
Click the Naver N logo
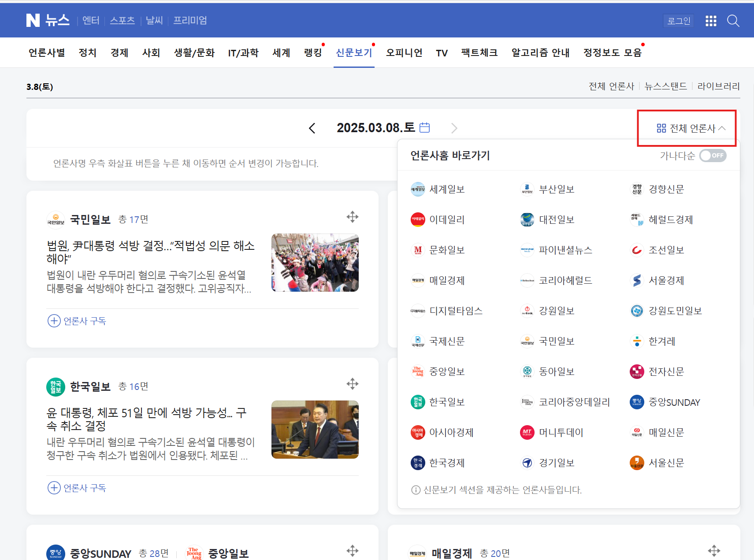tap(33, 20)
